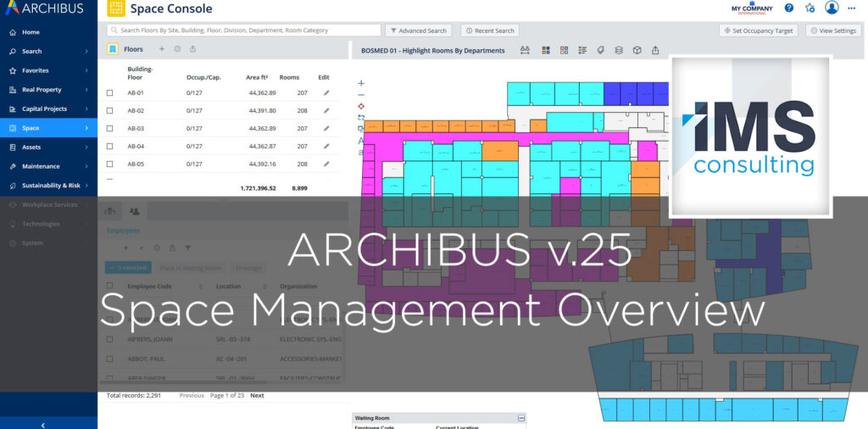Click the ARCHIBUS logo
This screenshot has width=868, height=429.
pyautogui.click(x=44, y=8)
